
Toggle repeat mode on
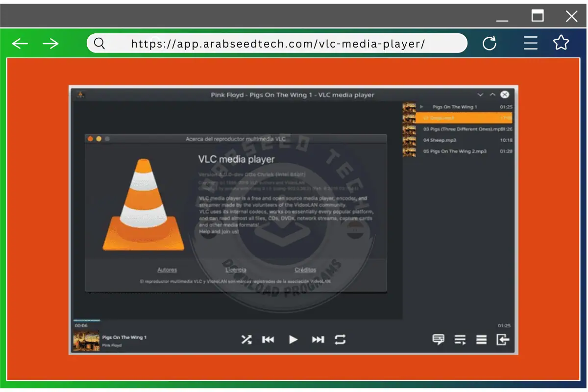[x=341, y=339]
